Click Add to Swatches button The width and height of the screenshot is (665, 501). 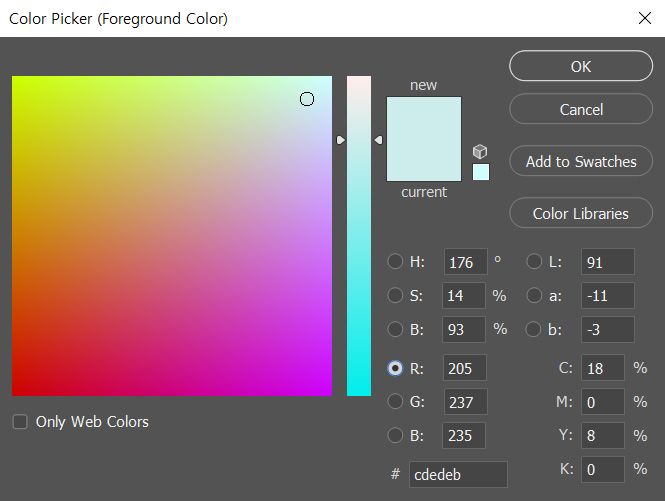(x=581, y=161)
